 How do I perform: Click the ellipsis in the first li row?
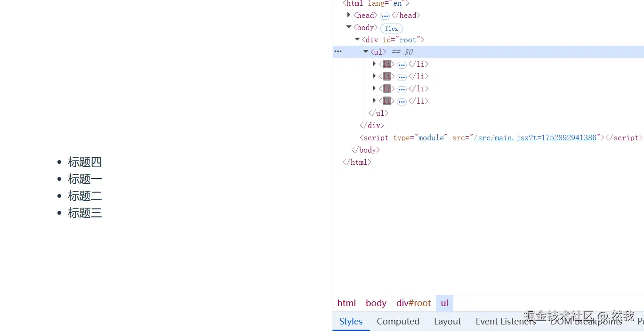(x=402, y=65)
